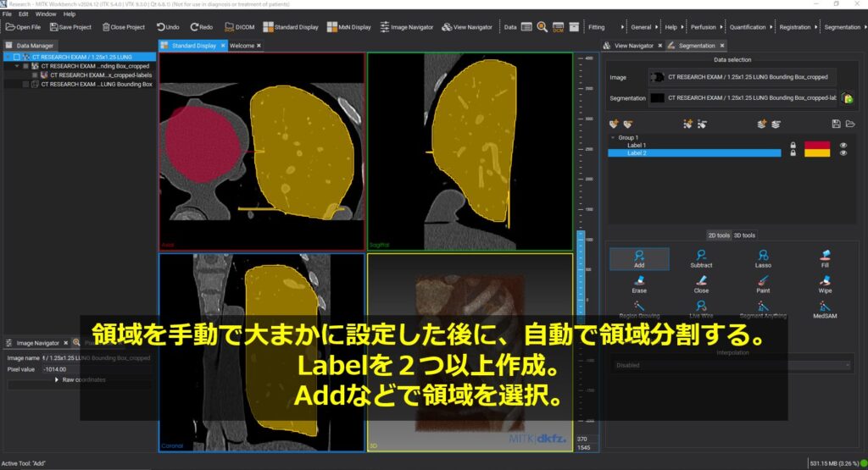Image resolution: width=868 pixels, height=470 pixels.
Task: Click the add label instance icon
Action: click(x=687, y=124)
